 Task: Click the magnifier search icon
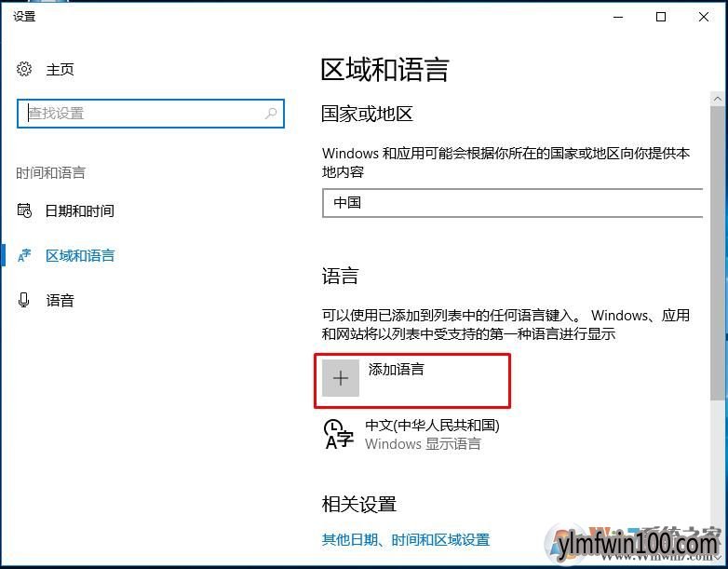pyautogui.click(x=271, y=113)
